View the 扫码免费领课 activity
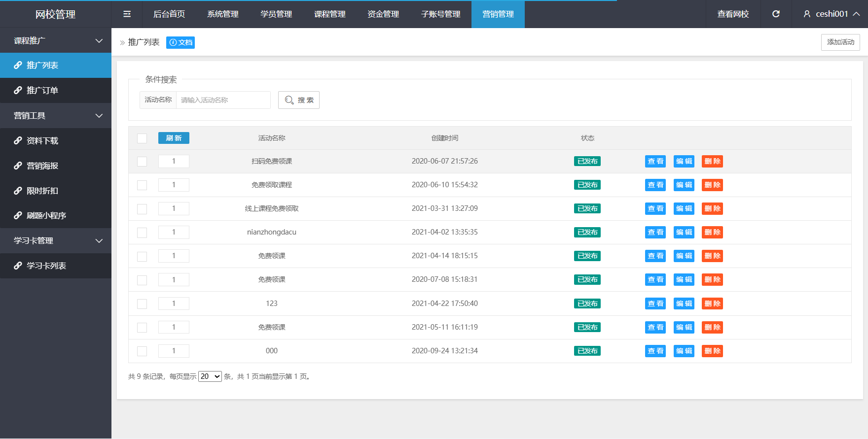Image resolution: width=868 pixels, height=439 pixels. point(655,161)
